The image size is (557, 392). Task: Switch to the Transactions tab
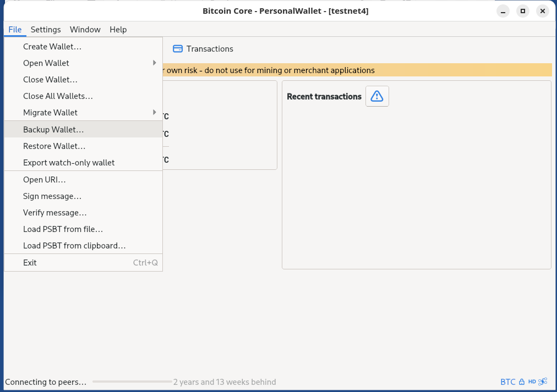203,48
